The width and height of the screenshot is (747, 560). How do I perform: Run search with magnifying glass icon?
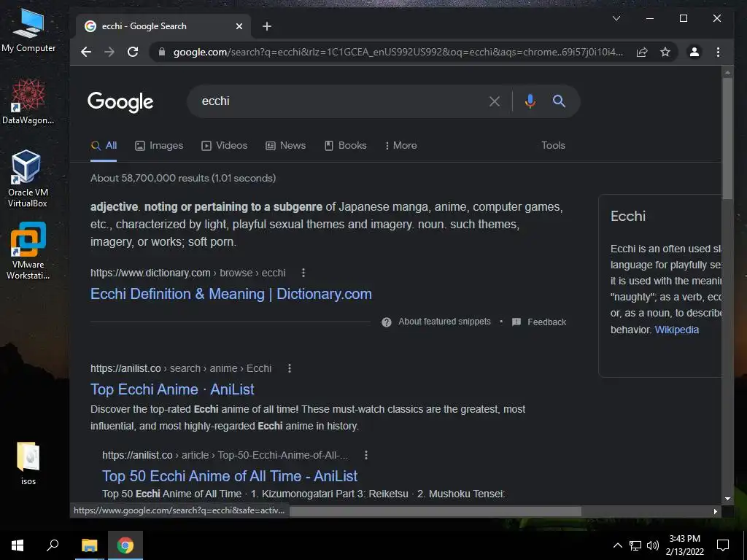[x=559, y=101]
